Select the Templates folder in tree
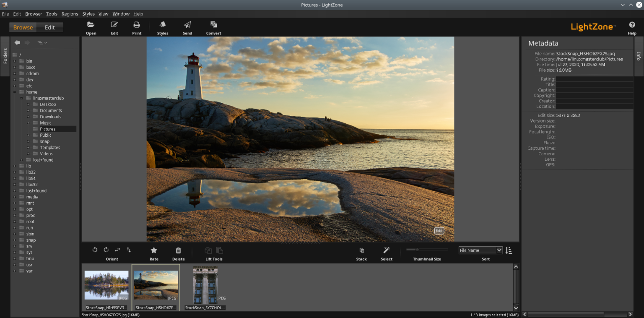644x318 pixels. 50,148
